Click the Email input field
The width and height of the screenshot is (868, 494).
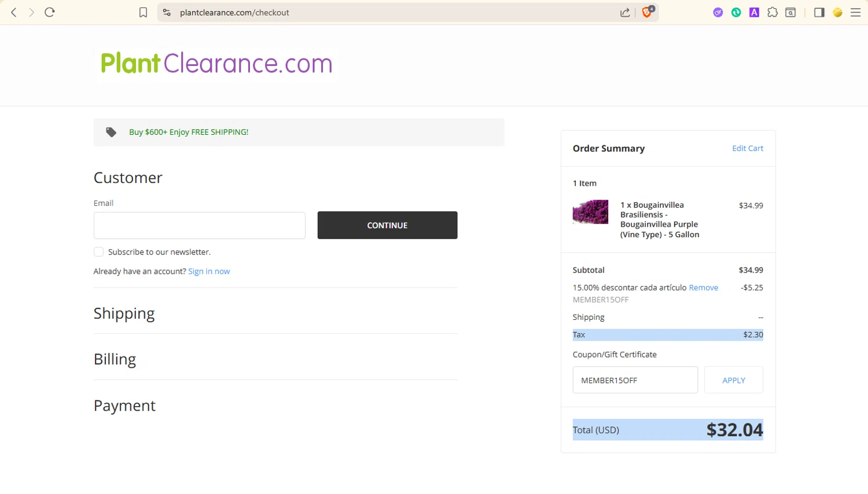tap(200, 225)
